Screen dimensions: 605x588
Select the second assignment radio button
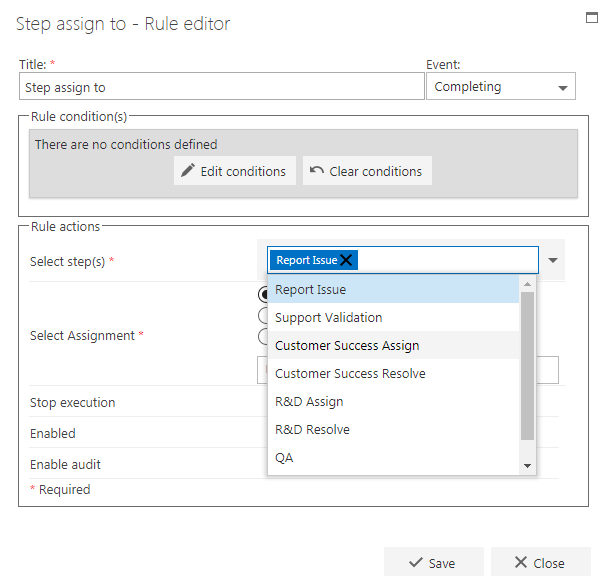pyautogui.click(x=263, y=315)
